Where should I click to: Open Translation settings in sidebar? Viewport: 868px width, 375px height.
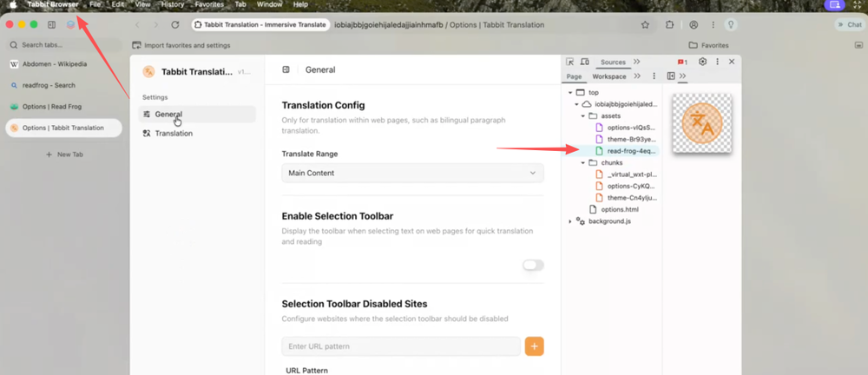point(174,134)
